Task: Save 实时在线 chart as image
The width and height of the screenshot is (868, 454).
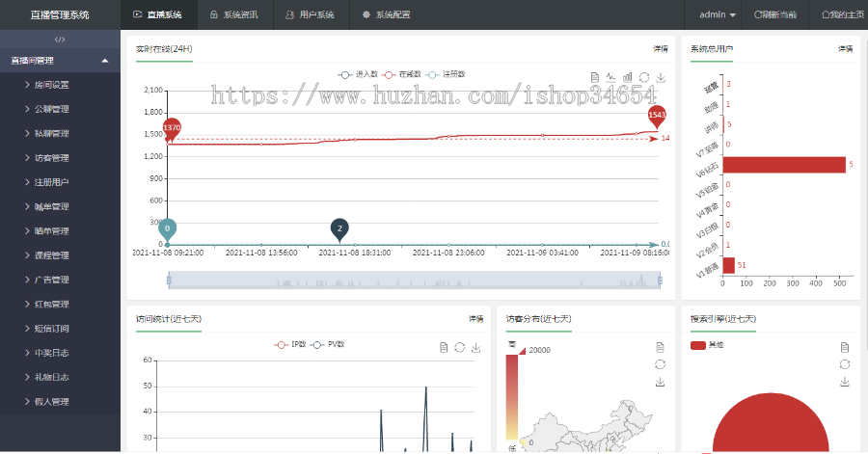Action: click(661, 77)
